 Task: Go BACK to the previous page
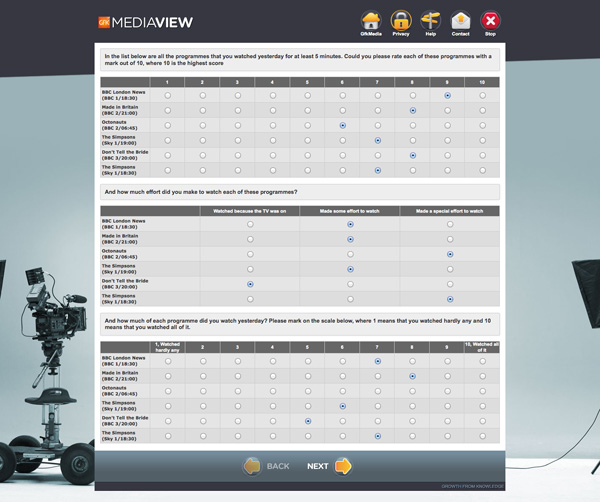click(x=266, y=466)
